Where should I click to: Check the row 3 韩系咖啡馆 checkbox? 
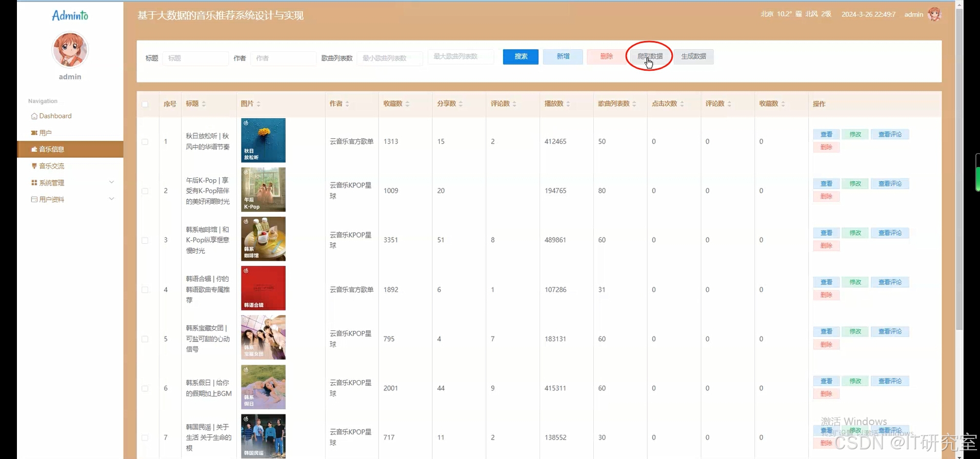coord(145,240)
